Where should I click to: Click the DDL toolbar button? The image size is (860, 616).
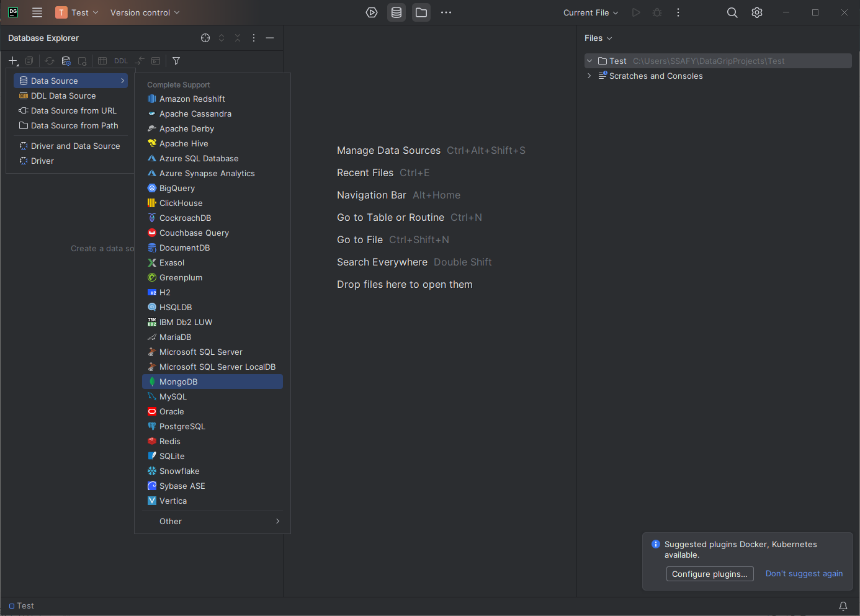click(121, 61)
